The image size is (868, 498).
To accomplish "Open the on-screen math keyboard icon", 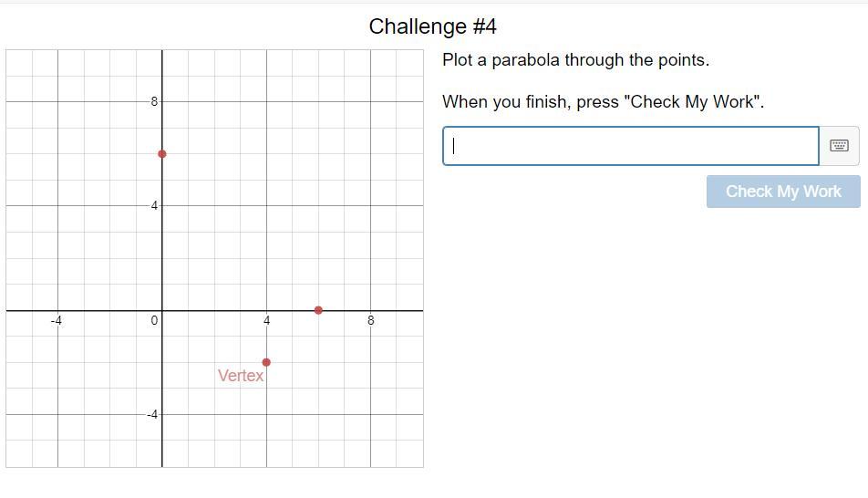I will coord(839,146).
